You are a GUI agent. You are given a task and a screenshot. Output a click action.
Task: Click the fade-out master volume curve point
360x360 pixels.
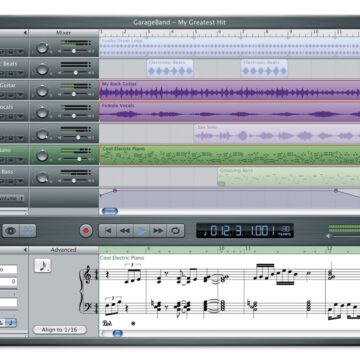point(336,190)
